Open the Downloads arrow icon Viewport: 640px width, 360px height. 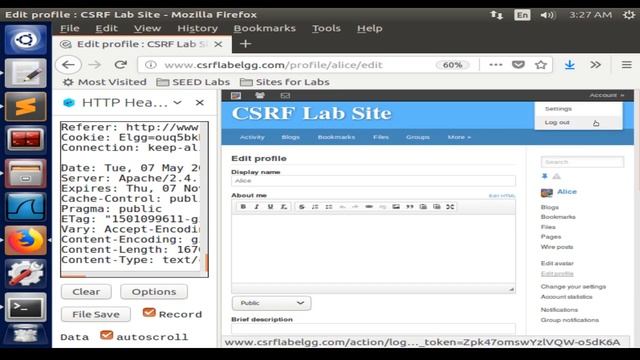coord(569,64)
